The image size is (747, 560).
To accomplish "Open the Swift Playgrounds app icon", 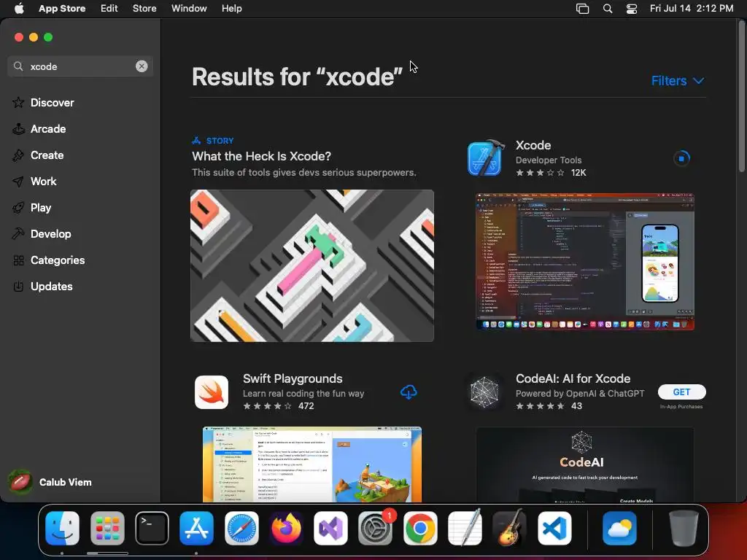I will [x=212, y=392].
